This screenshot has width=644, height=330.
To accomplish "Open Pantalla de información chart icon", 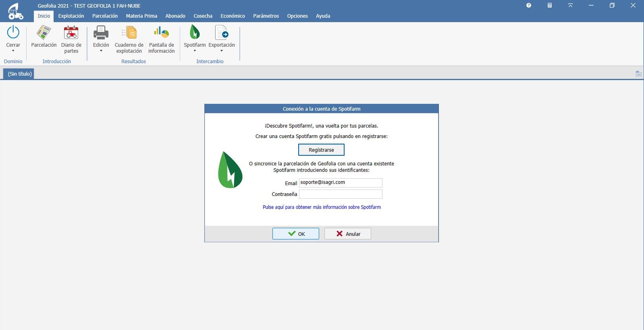I will click(161, 32).
